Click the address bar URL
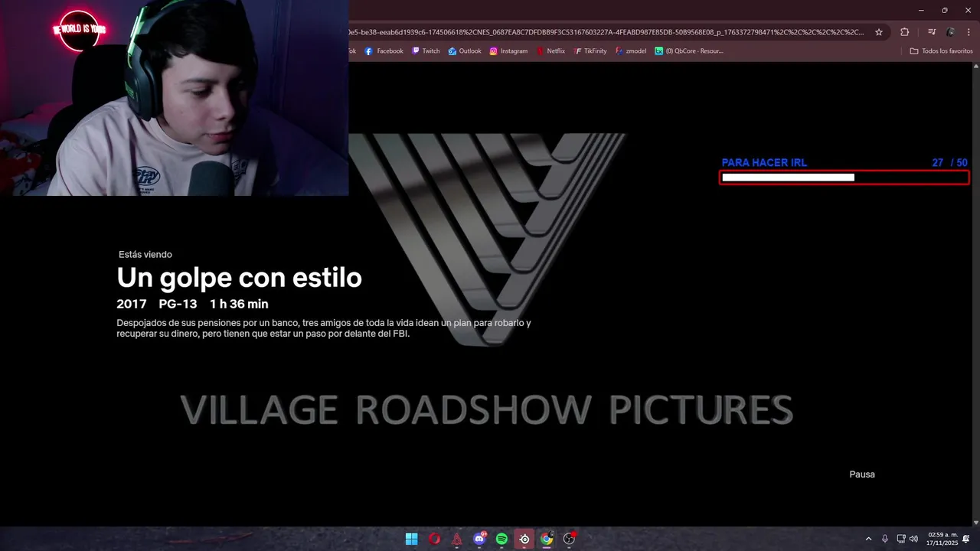Viewport: 980px width, 551px height. tap(606, 32)
